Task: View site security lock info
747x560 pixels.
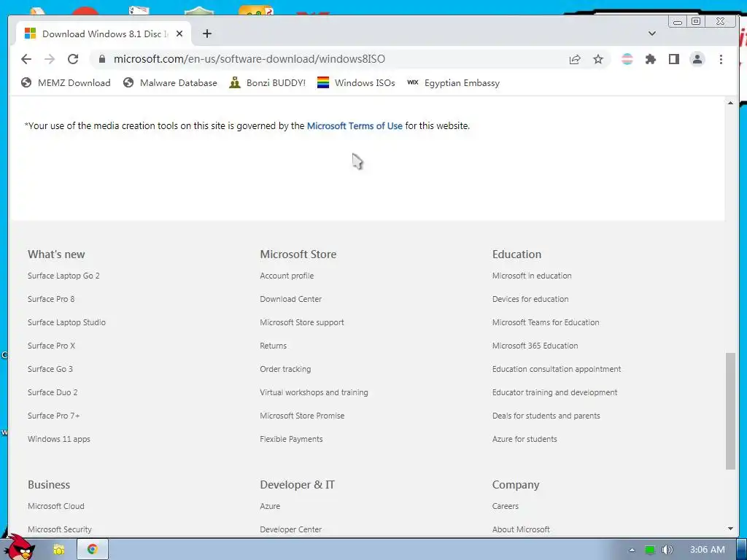Action: coord(101,59)
